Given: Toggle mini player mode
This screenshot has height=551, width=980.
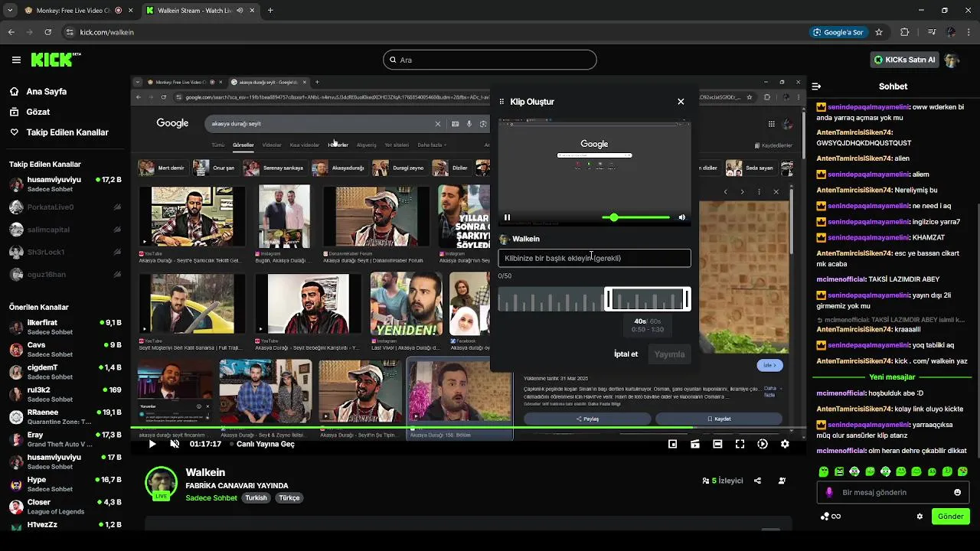Looking at the screenshot, I should [x=672, y=444].
